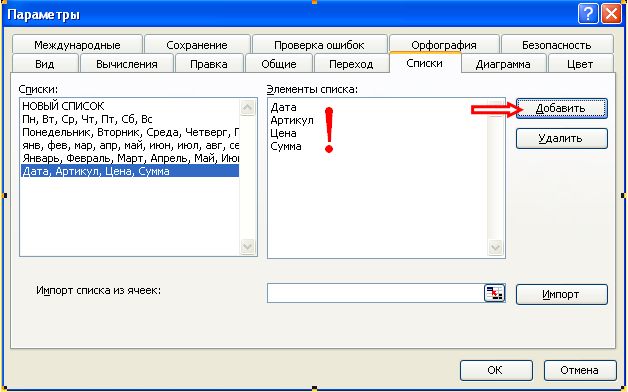Switch to the Сохранение tab
The image size is (628, 392).
pos(197,45)
